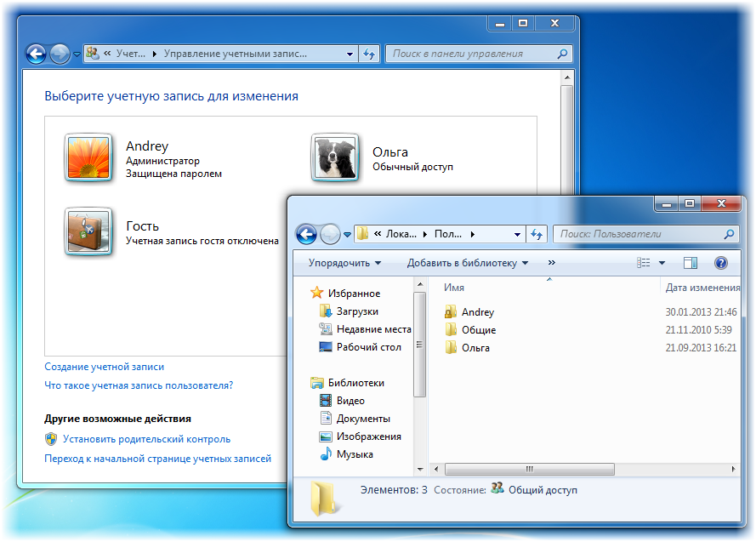Click date '21.11.2010 5:39'
The image size is (756, 542).
tap(698, 330)
